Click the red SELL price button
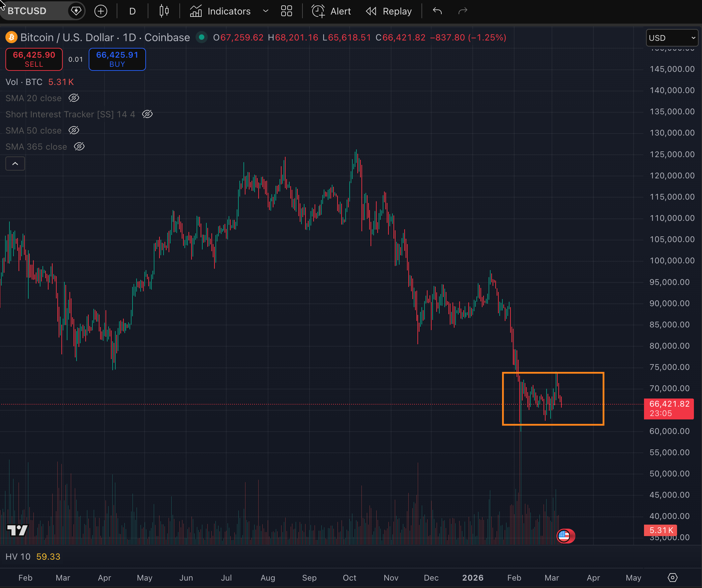Viewport: 702px width, 588px height. coord(34,59)
